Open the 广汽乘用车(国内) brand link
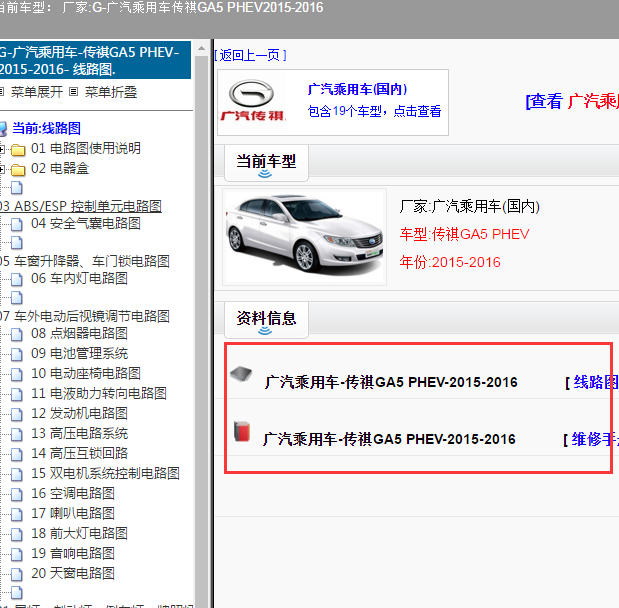The image size is (619, 608). click(x=357, y=89)
